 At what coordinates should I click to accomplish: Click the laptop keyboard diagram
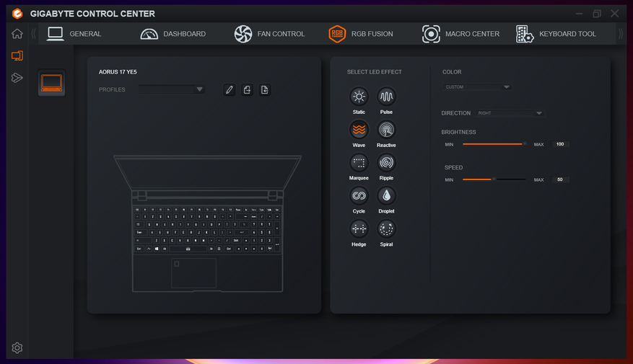pyautogui.click(x=207, y=229)
